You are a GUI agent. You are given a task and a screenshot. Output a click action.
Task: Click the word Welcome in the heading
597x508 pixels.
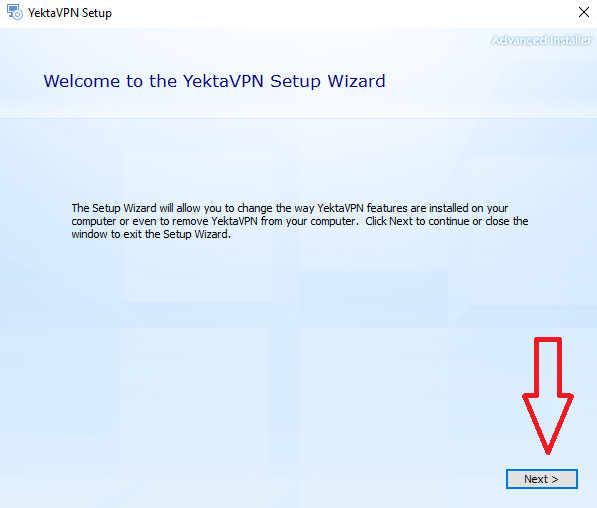coord(82,81)
